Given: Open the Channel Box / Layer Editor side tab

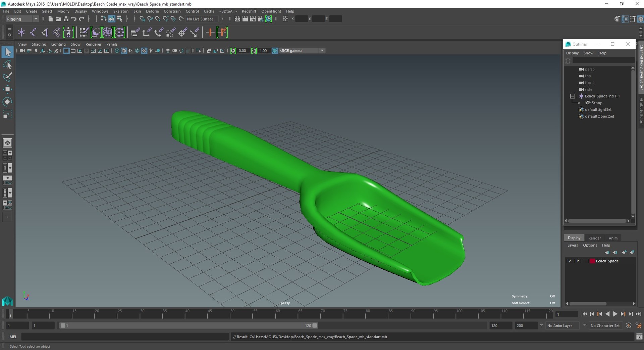Looking at the screenshot, I should (641, 67).
